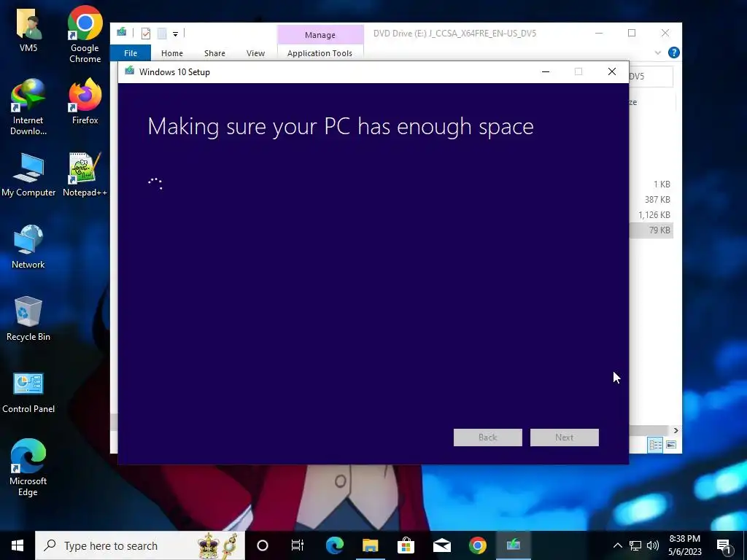The height and width of the screenshot is (560, 747).
Task: Close the Windows 10 Setup window
Action: point(612,72)
